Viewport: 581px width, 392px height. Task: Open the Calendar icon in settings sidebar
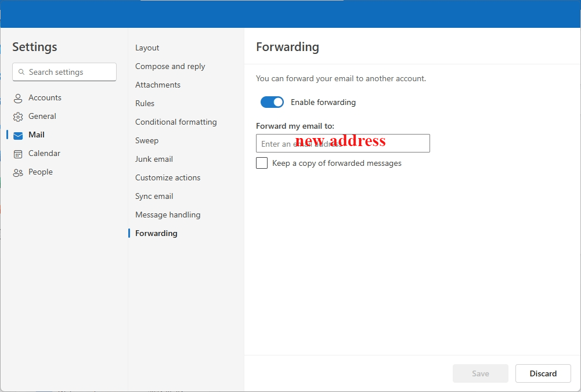(17, 153)
